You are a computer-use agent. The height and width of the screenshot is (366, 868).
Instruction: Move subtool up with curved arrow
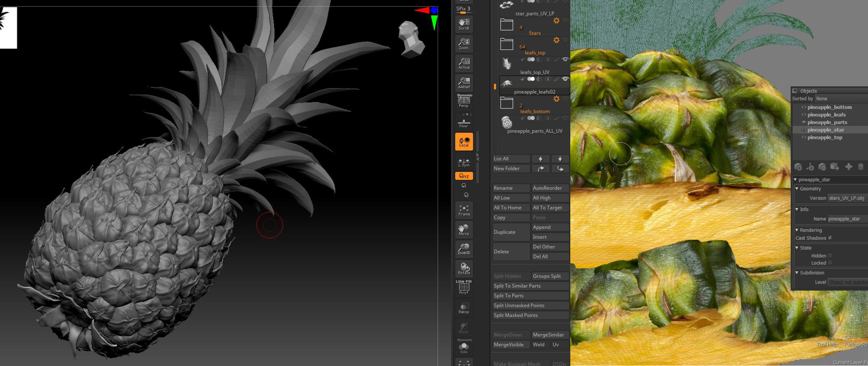pyautogui.click(x=540, y=168)
